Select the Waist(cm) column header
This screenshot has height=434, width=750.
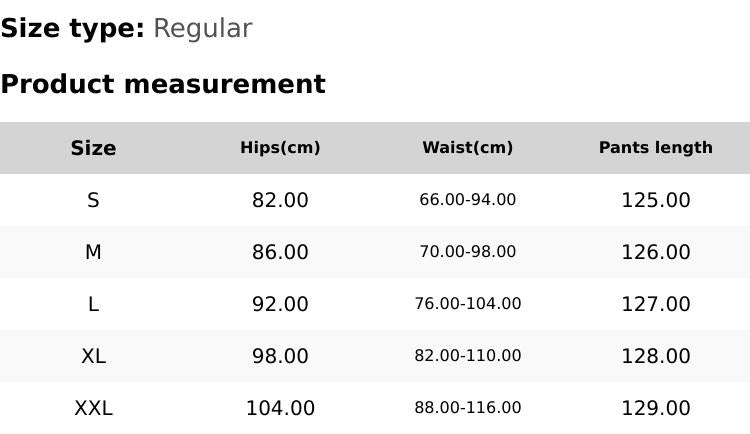pos(467,148)
